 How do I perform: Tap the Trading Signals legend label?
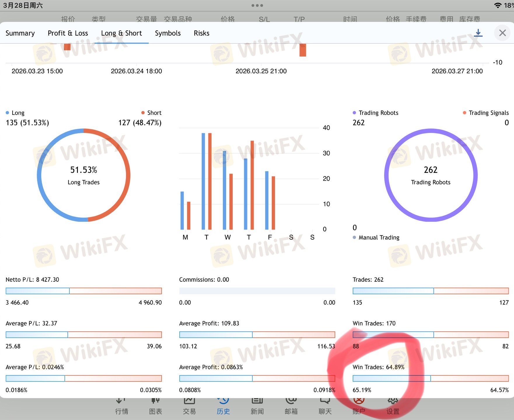pyautogui.click(x=489, y=113)
